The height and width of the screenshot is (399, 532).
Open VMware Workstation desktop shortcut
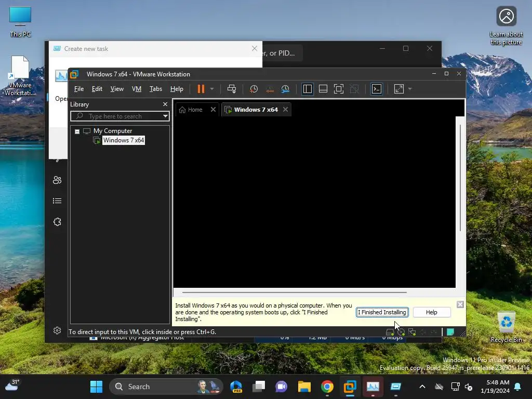(x=20, y=76)
